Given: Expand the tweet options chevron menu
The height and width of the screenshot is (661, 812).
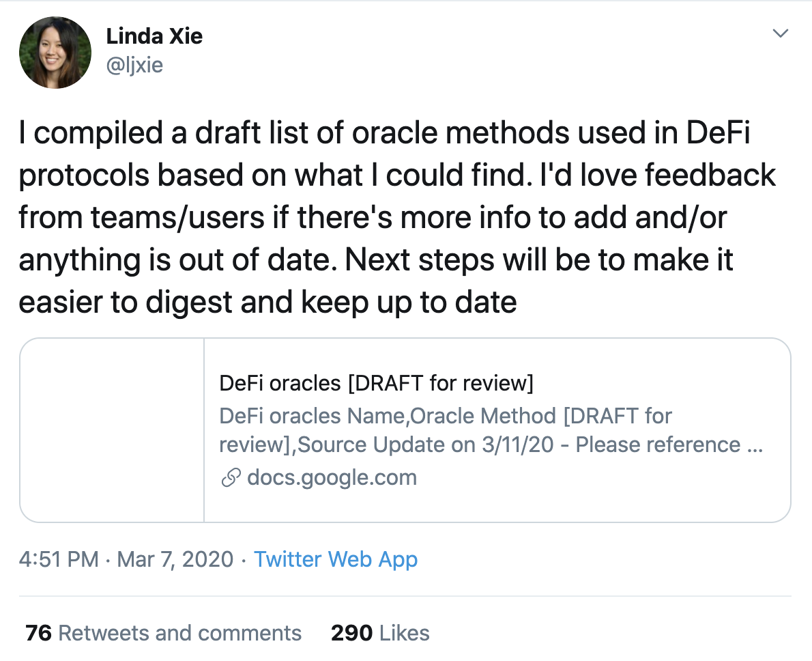Looking at the screenshot, I should coord(780,33).
